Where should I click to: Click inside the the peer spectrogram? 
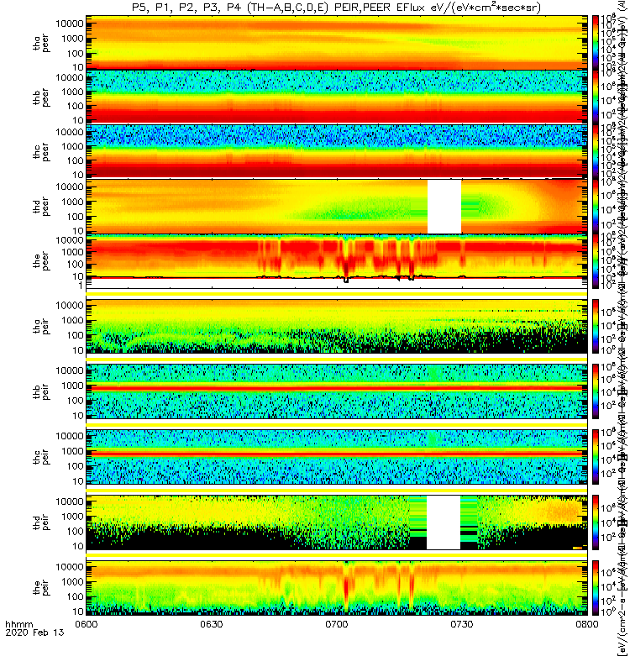click(337, 261)
